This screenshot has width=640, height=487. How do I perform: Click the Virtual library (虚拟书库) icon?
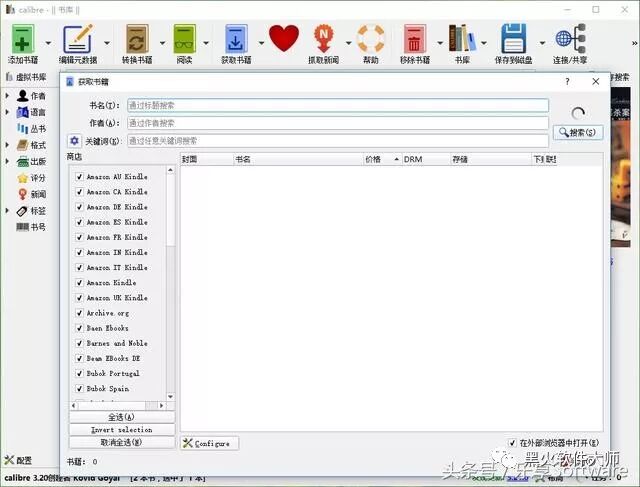[x=9, y=77]
